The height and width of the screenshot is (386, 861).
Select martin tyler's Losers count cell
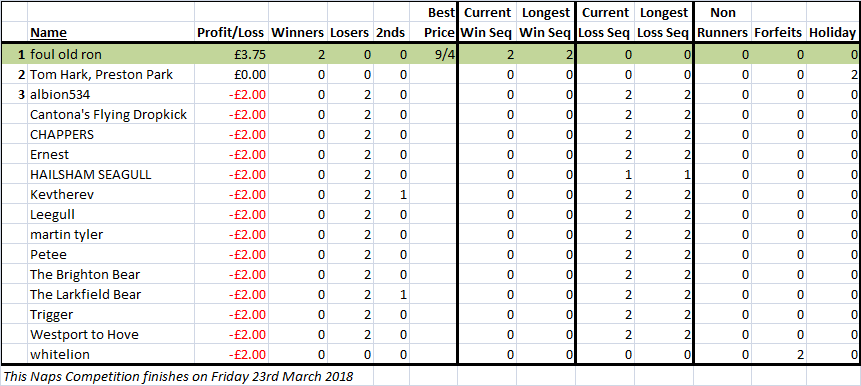tap(349, 234)
